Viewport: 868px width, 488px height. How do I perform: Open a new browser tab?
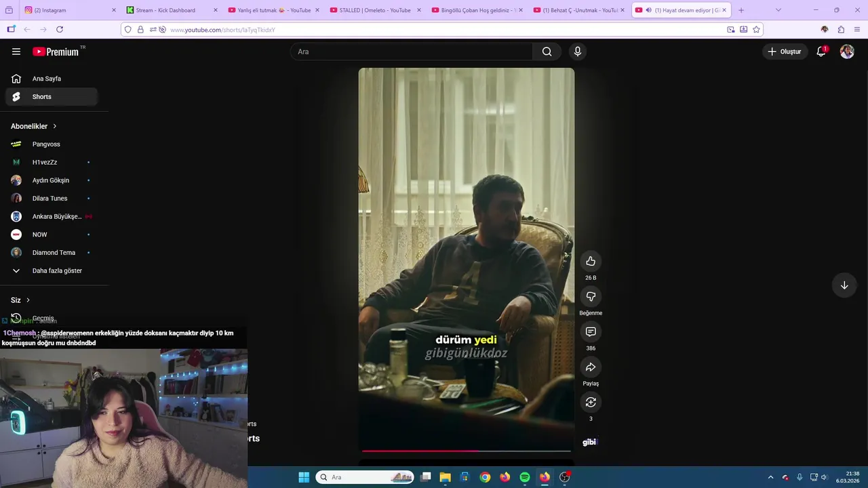coord(741,10)
